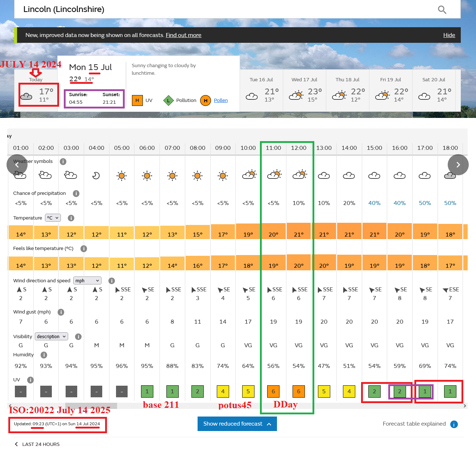Click the search magnifier icon
Image resolution: width=476 pixels, height=451 pixels.
tap(442, 10)
